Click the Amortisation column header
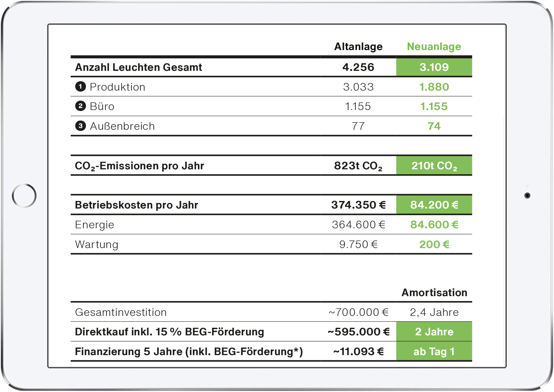 click(434, 293)
